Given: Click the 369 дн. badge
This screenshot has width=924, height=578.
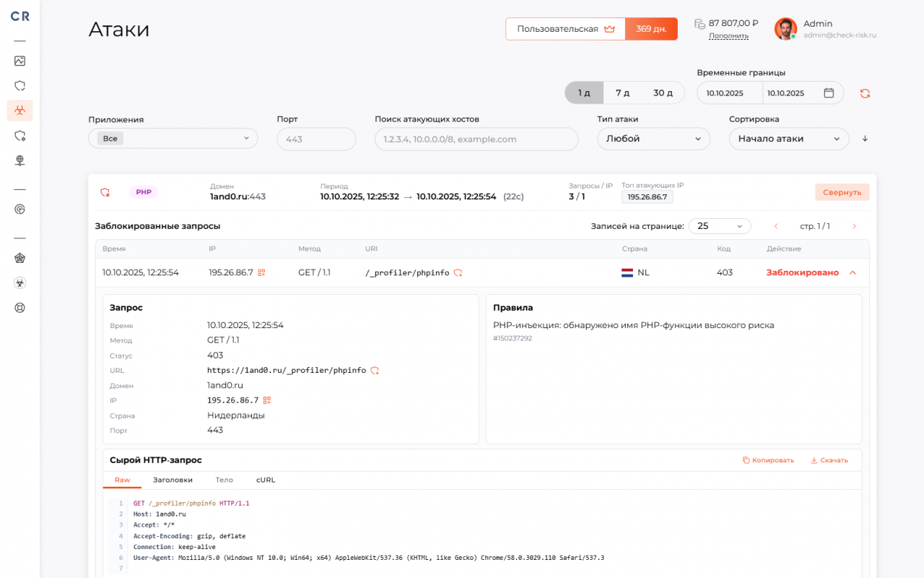Looking at the screenshot, I should click(x=651, y=29).
